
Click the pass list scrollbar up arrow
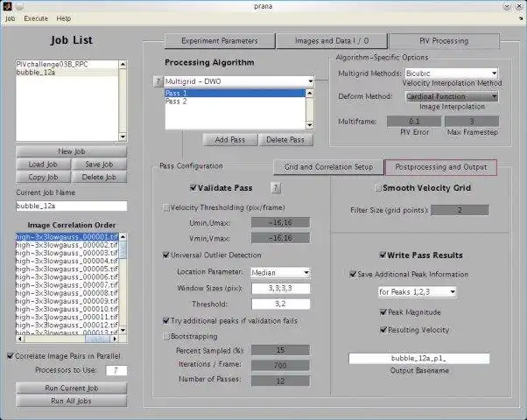(310, 93)
